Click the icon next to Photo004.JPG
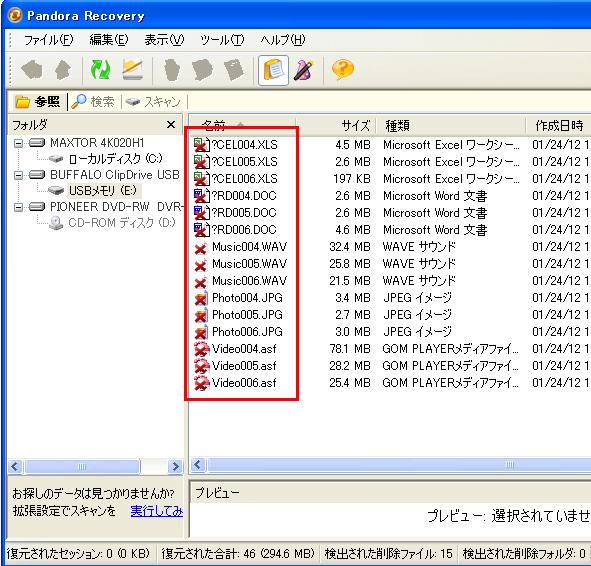591x566 pixels. click(201, 298)
